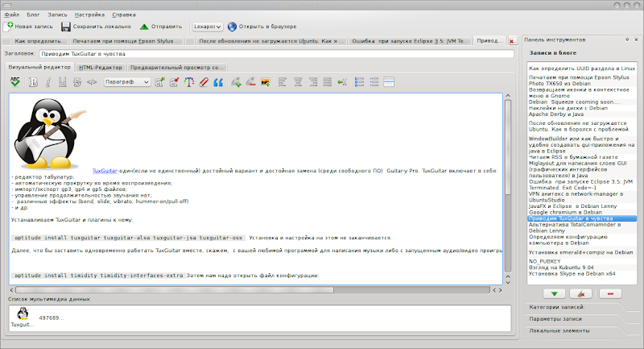Open tab 'Ошибка при запуске Eclipse 3.5'
Screen dimensions: 644x349
point(411,41)
